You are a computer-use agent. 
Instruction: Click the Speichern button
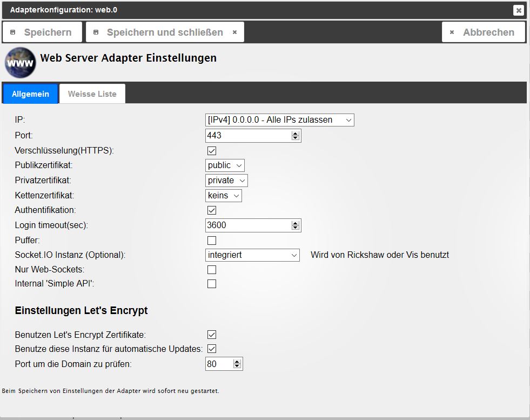(42, 32)
